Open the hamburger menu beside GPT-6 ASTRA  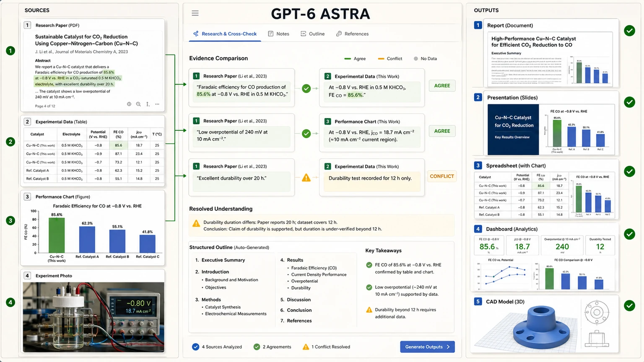click(195, 13)
